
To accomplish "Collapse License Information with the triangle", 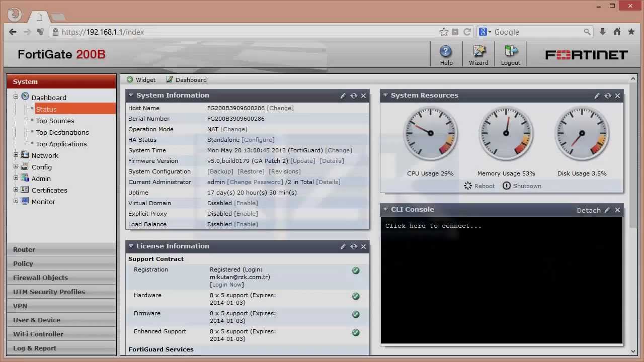I will click(131, 246).
